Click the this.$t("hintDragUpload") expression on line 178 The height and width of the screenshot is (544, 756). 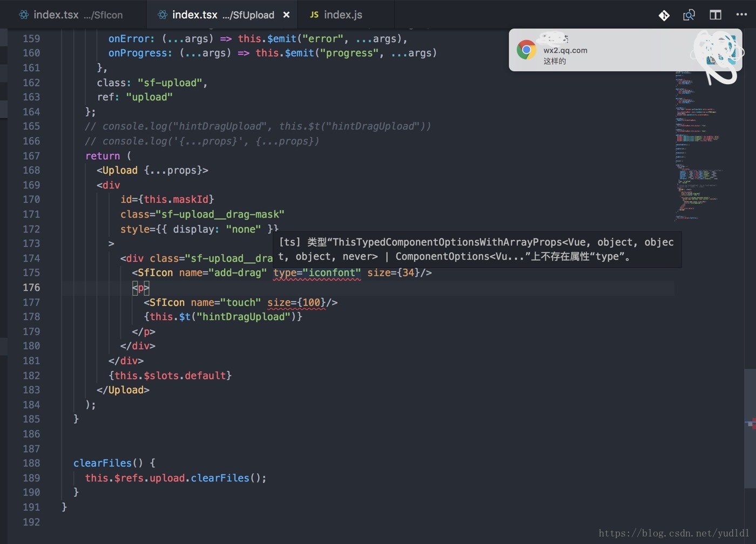[x=223, y=317]
